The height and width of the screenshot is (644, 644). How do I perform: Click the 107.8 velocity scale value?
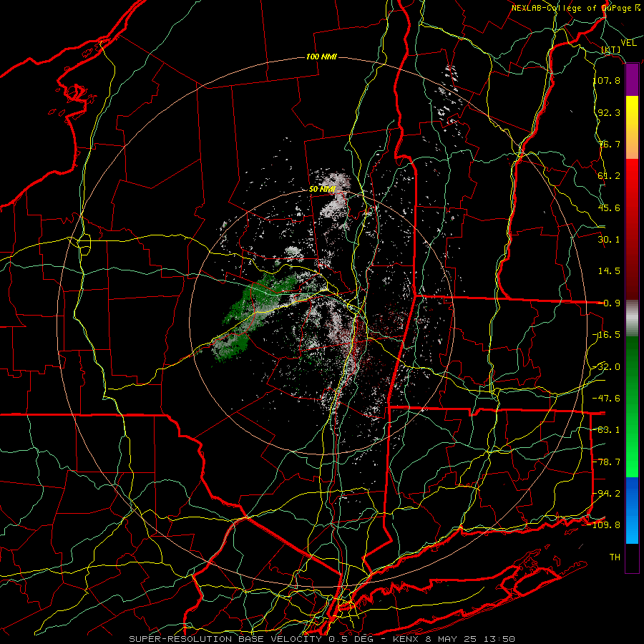pyautogui.click(x=606, y=80)
